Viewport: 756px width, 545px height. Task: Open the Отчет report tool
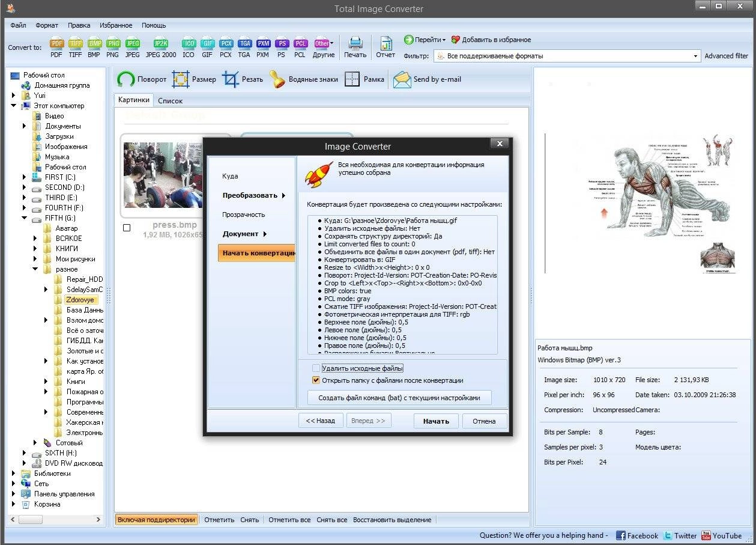386,48
